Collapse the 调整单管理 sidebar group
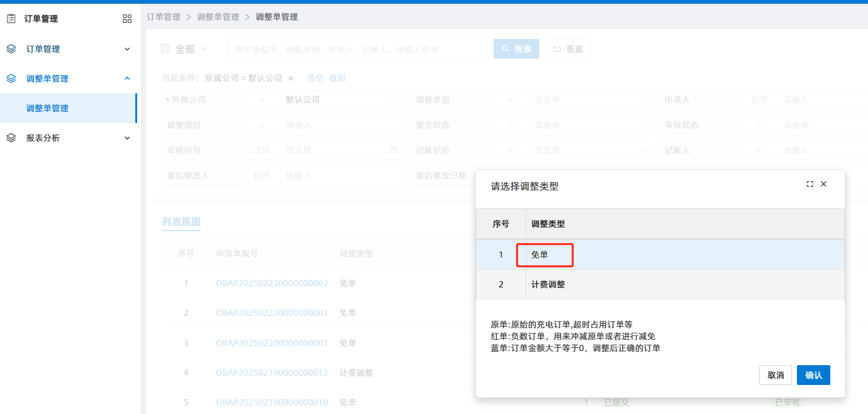Image resolution: width=868 pixels, height=414 pixels. click(127, 78)
